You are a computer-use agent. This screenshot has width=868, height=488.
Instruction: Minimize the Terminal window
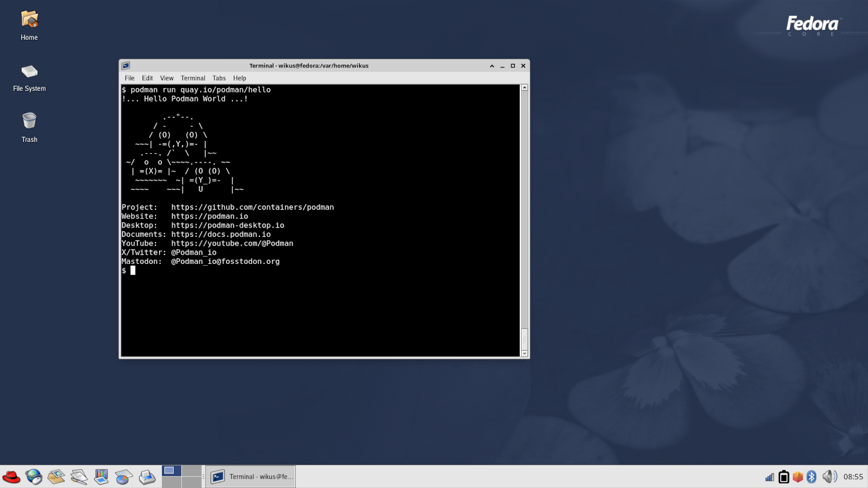pyautogui.click(x=502, y=66)
